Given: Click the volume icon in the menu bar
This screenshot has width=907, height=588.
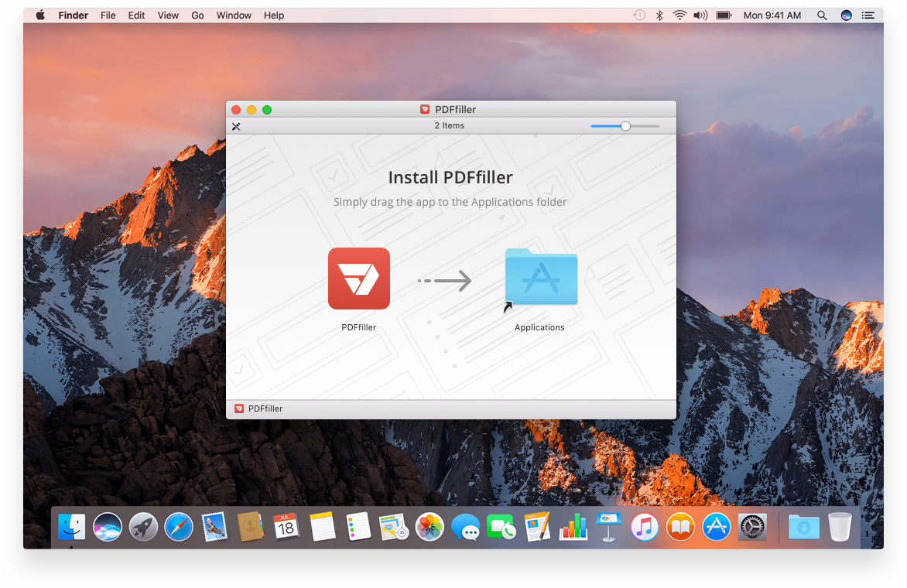Looking at the screenshot, I should click(700, 15).
